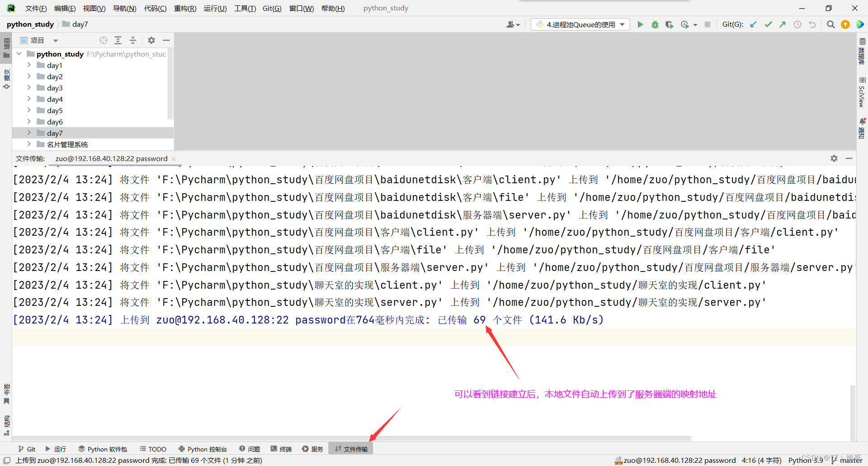This screenshot has width=868, height=466.
Task: Close the zuo@192.168.40.128:22 transfer tab
Action: pyautogui.click(x=174, y=159)
